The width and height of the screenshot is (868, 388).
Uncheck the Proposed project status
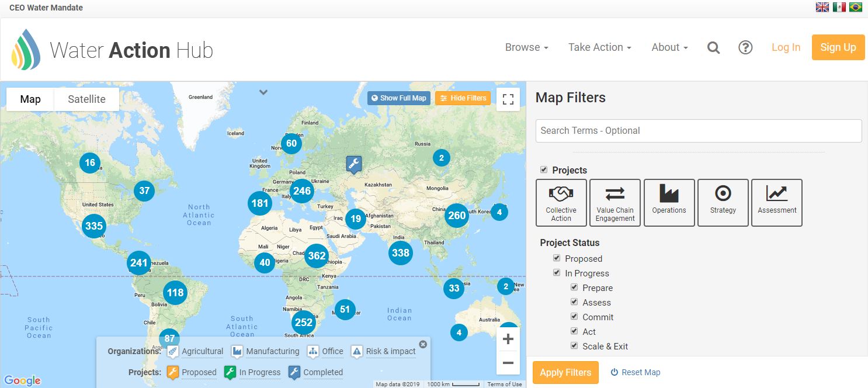click(x=557, y=258)
